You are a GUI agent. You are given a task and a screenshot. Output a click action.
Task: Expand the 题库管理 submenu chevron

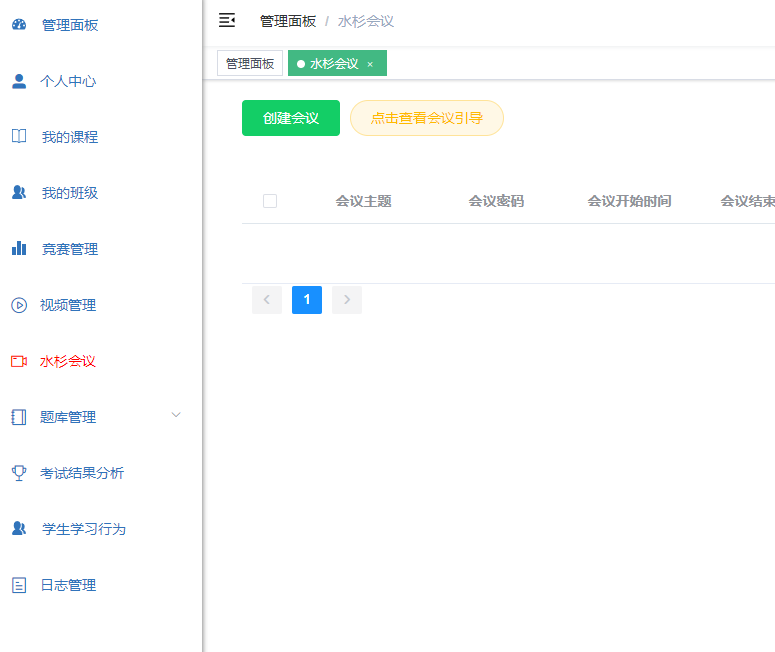(176, 415)
